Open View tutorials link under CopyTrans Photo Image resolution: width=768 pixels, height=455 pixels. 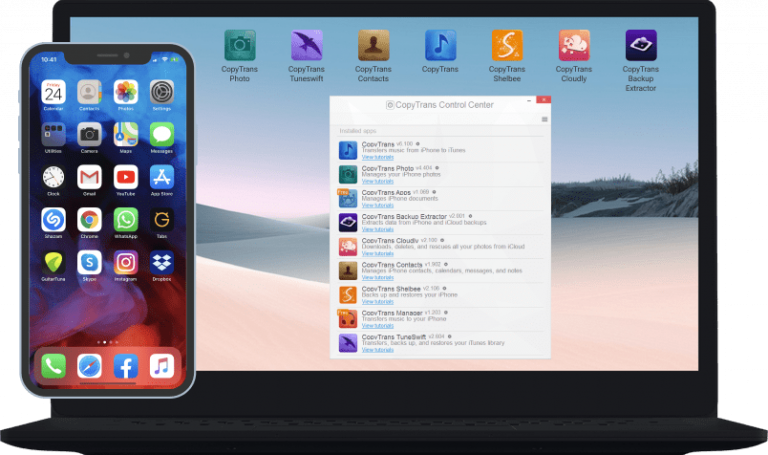tap(378, 181)
